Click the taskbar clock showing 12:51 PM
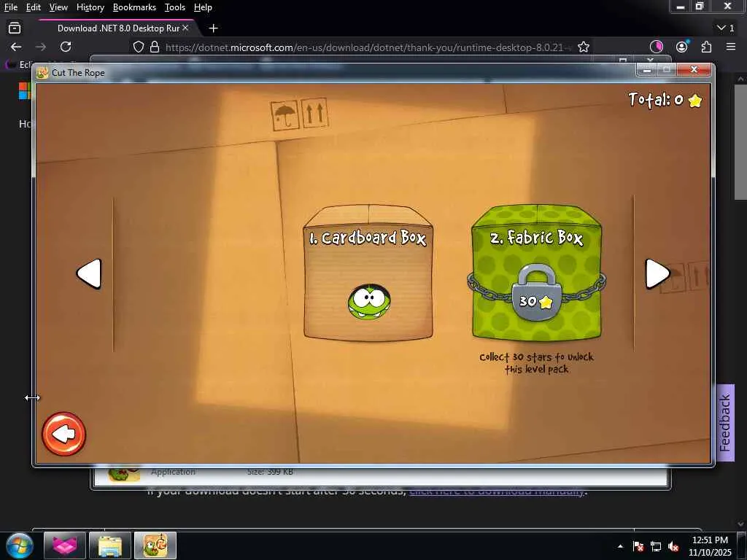This screenshot has height=560, width=747. point(710,545)
